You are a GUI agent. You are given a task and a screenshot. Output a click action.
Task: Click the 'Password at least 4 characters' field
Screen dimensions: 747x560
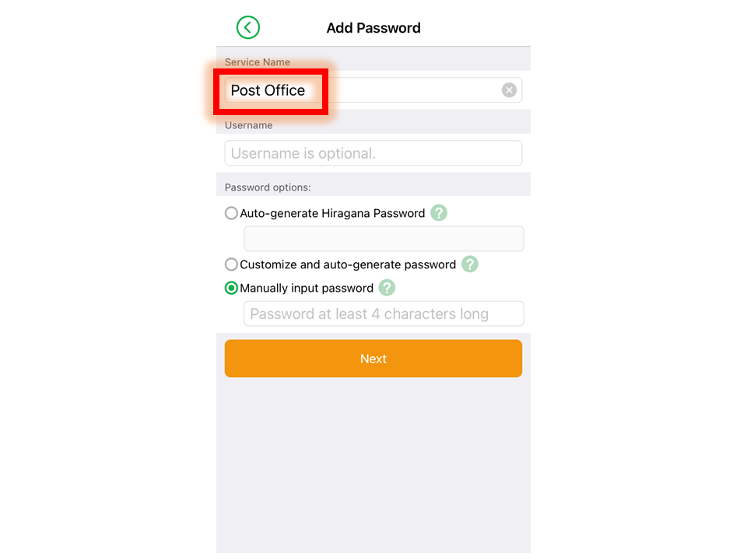384,313
